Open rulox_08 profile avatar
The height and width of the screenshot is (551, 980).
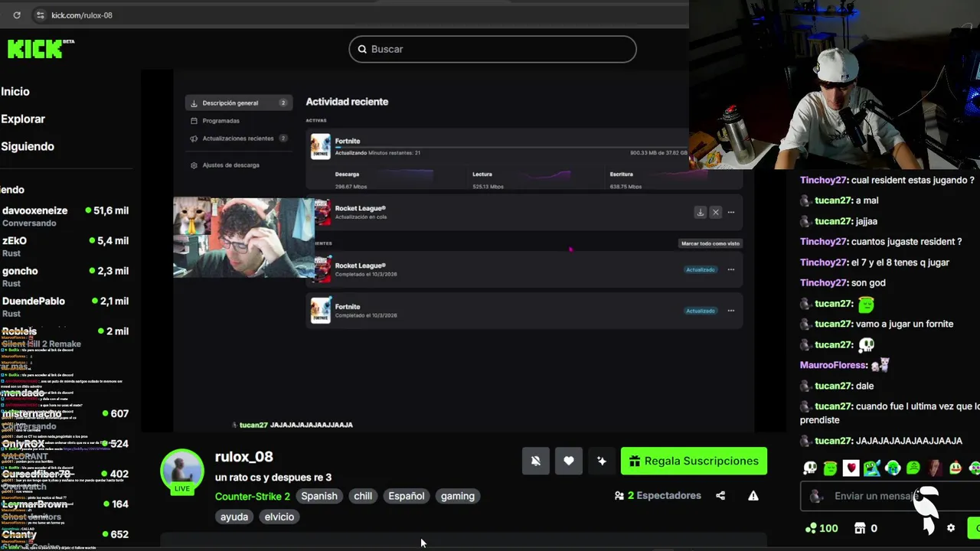(x=182, y=469)
